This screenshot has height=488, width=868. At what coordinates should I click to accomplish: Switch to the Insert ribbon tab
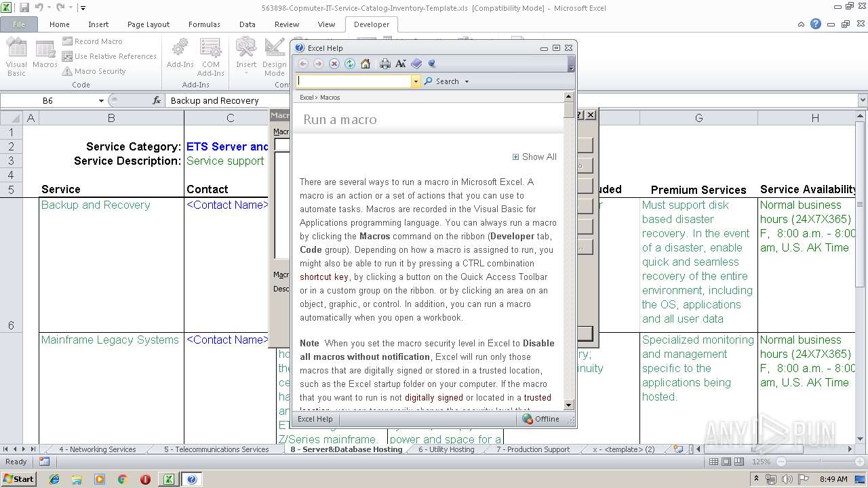click(x=98, y=24)
